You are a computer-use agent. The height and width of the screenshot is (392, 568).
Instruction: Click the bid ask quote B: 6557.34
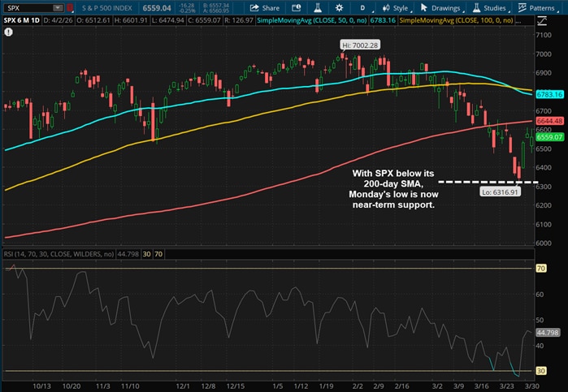click(217, 6)
